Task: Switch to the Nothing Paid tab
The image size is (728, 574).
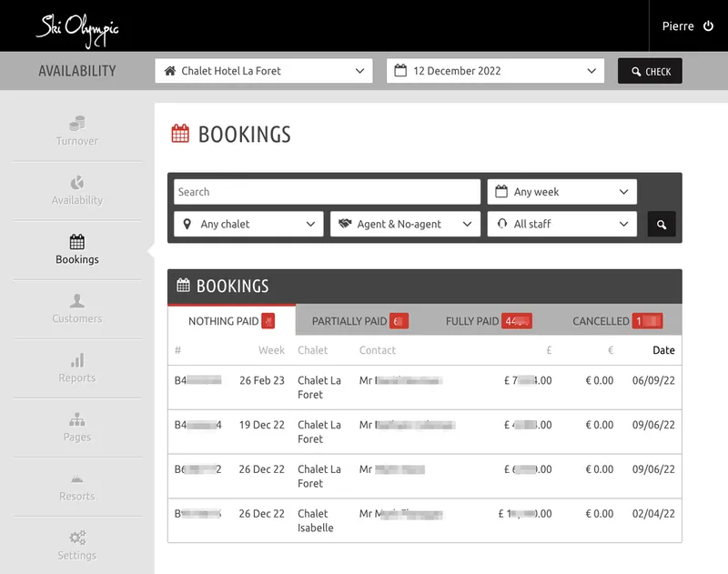Action: [231, 320]
